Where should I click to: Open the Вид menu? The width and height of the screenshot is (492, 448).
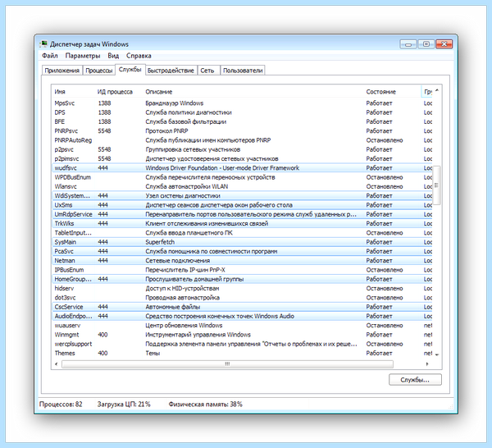(113, 56)
